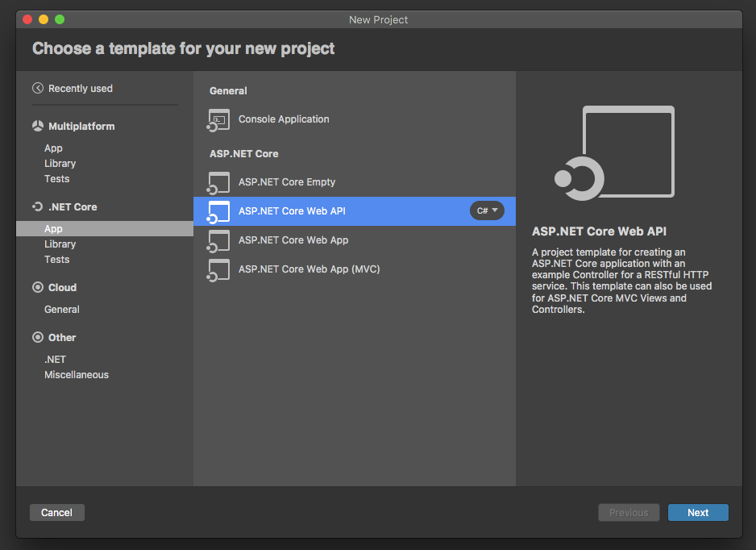Viewport: 756px width, 550px height.
Task: Click the Cloud category icon
Action: point(38,287)
